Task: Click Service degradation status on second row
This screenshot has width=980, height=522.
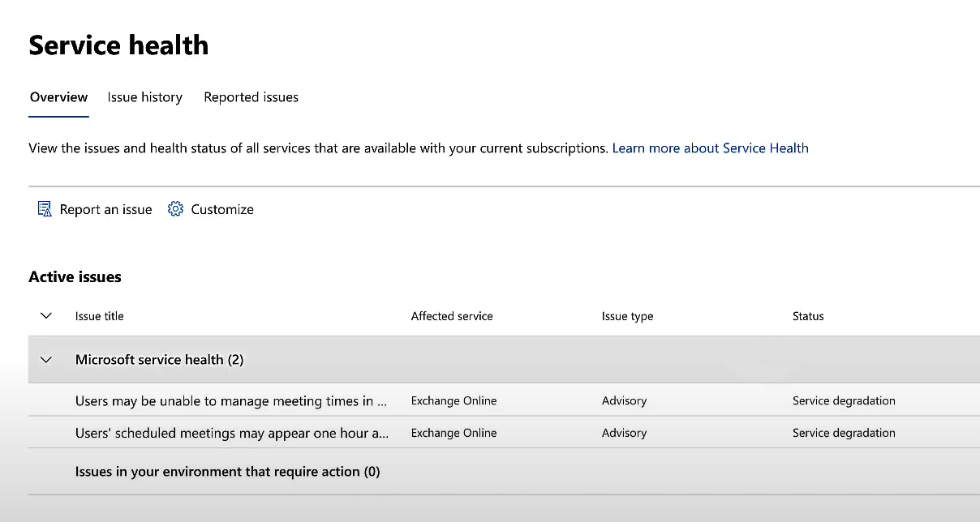Action: (844, 432)
